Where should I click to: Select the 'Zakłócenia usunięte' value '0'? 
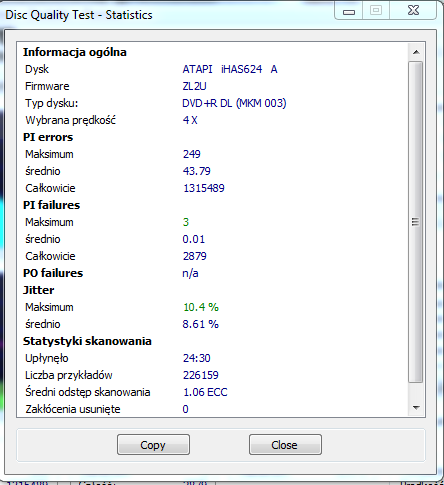(x=186, y=409)
